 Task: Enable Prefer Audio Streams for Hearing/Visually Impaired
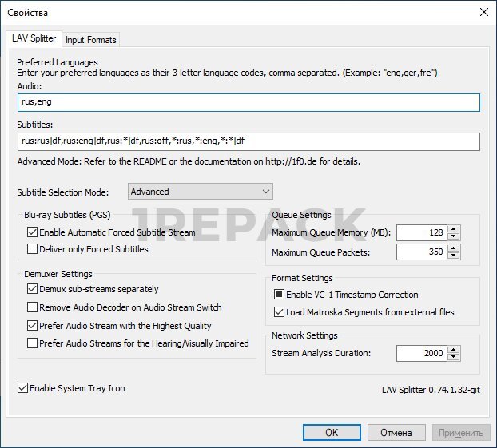tap(32, 343)
